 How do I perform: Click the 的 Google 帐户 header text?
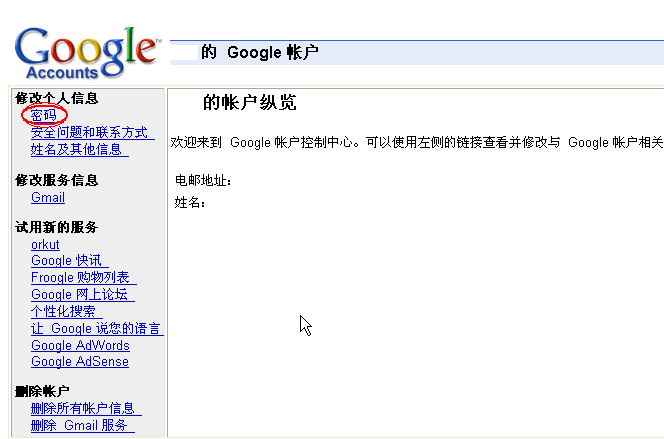[x=260, y=52]
